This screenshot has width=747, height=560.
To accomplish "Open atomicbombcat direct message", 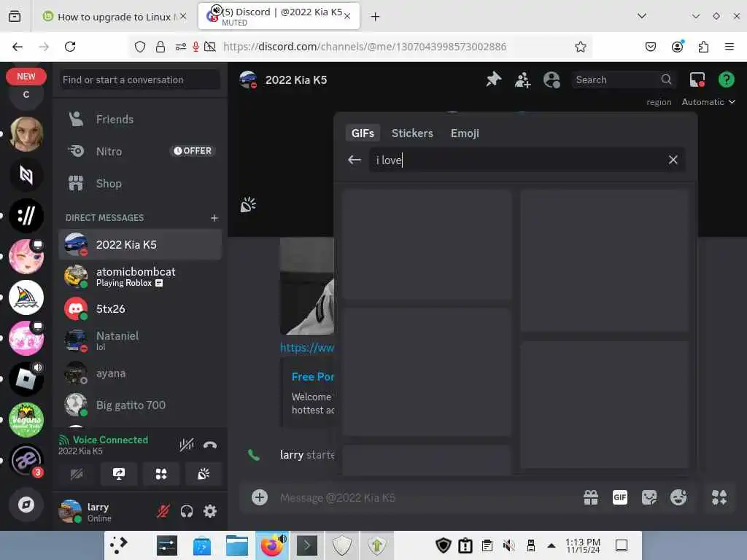I will [139, 276].
